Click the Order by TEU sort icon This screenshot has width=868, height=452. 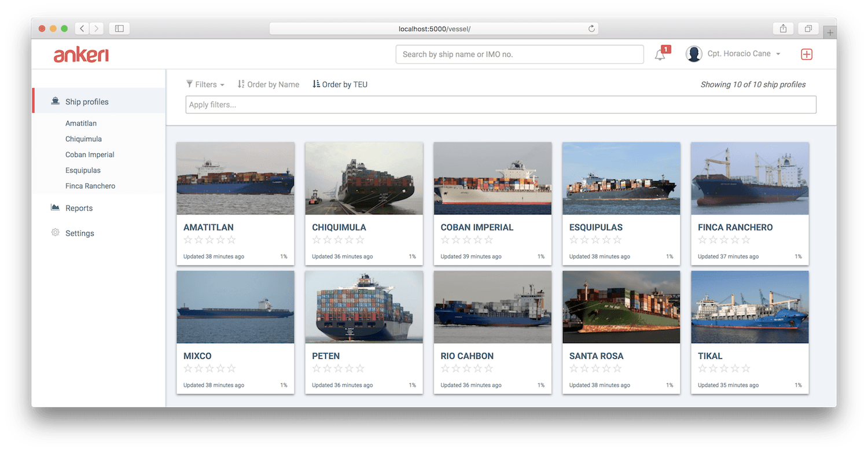[316, 84]
